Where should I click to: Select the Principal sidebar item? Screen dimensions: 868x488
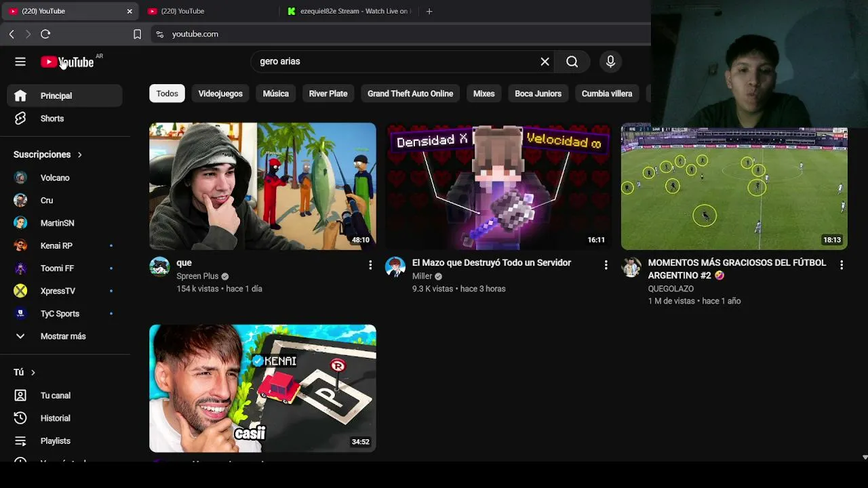click(x=65, y=96)
